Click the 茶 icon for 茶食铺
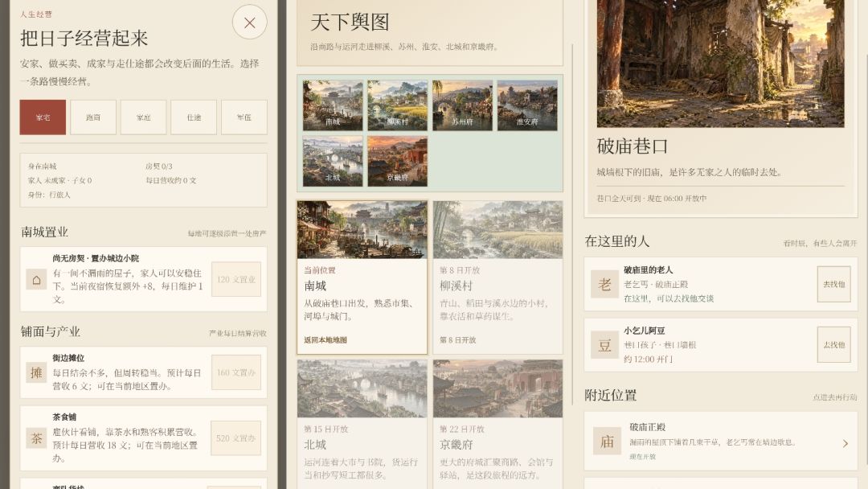This screenshot has height=489, width=868. [36, 438]
